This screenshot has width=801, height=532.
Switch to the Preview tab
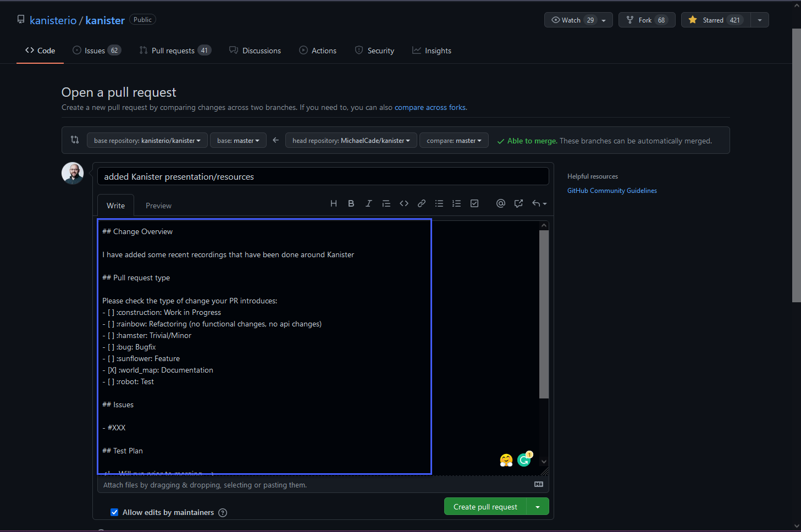click(158, 206)
